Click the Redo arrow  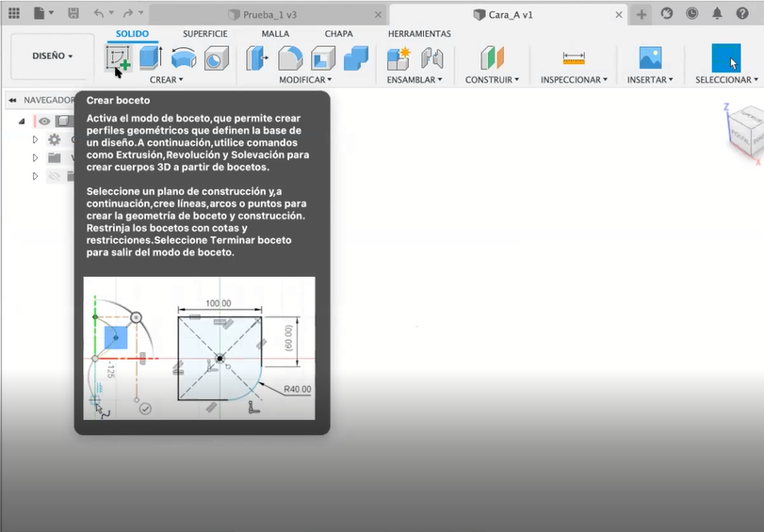pyautogui.click(x=128, y=13)
